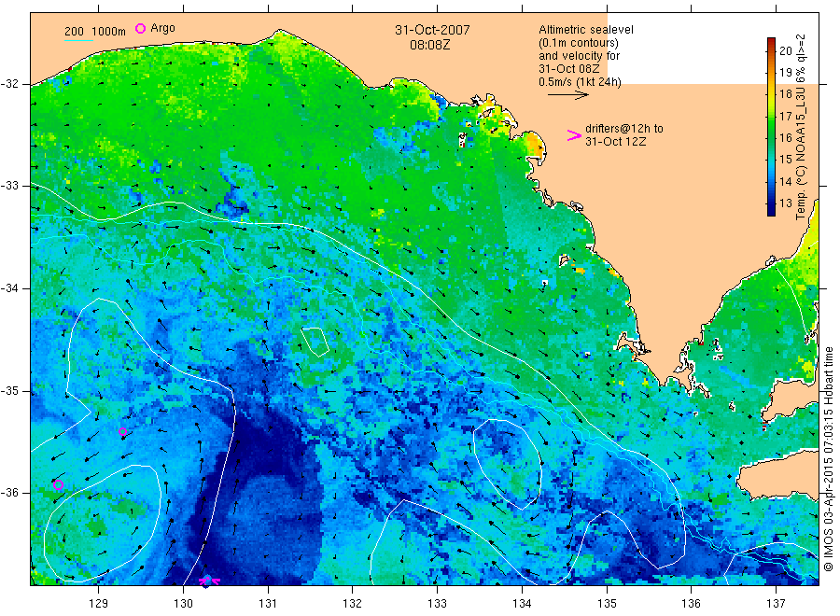Image resolution: width=840 pixels, height=616 pixels.
Task: Click the longitude label 131
Action: click(268, 604)
